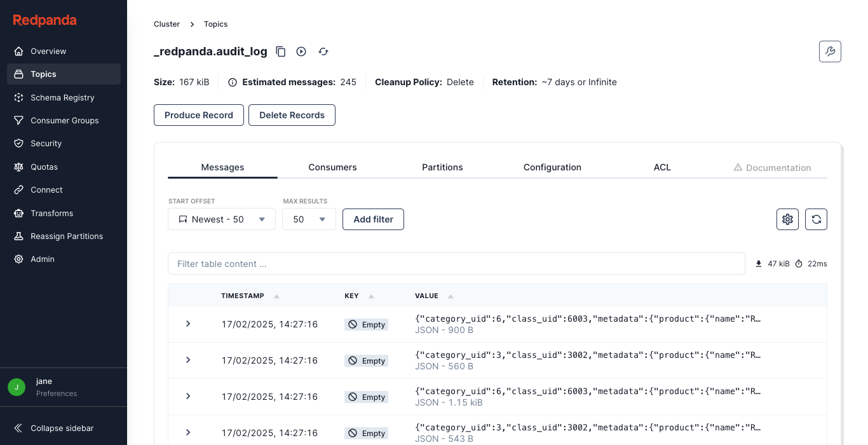Click the info icon next to Estimated messages
This screenshot has width=868, height=445.
click(x=232, y=82)
